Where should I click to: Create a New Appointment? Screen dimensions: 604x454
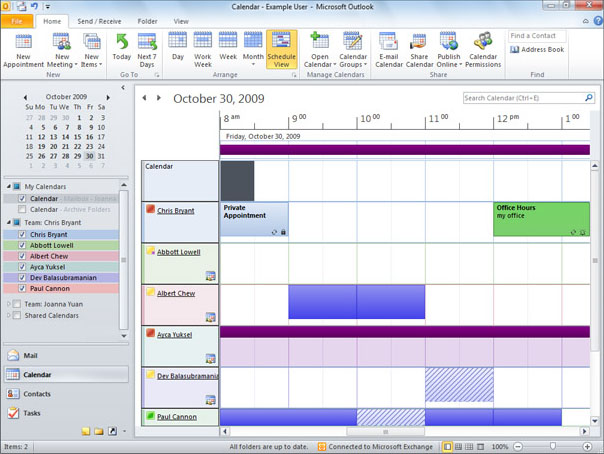point(23,50)
